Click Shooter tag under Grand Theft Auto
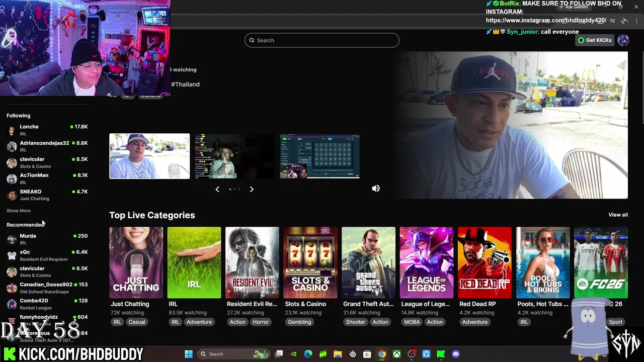The image size is (644, 362). (x=356, y=322)
